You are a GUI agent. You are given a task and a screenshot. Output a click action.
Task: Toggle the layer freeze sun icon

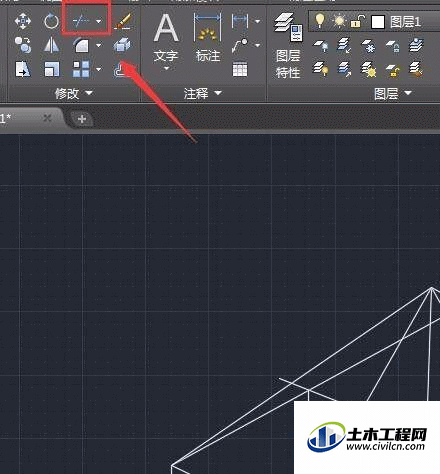(x=339, y=22)
